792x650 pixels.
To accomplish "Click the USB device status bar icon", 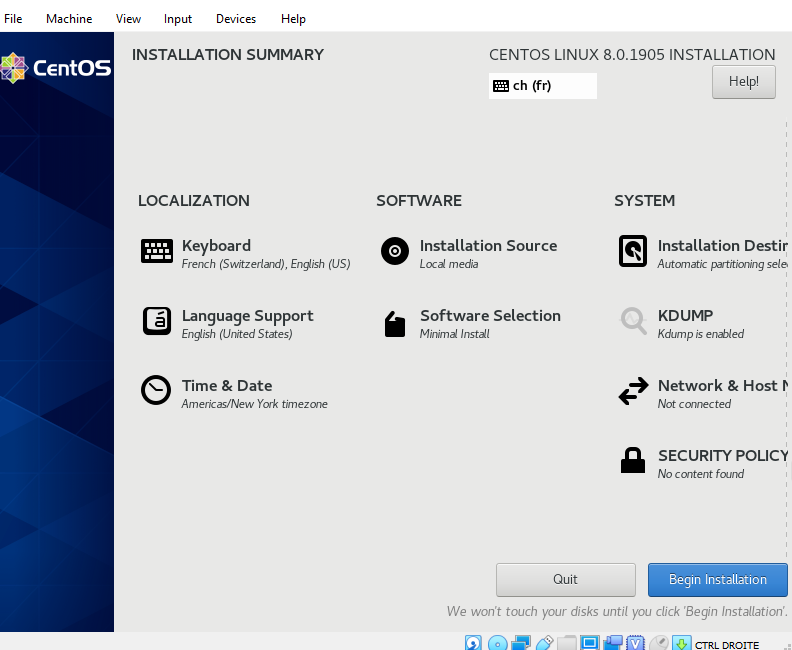I will tap(545, 642).
